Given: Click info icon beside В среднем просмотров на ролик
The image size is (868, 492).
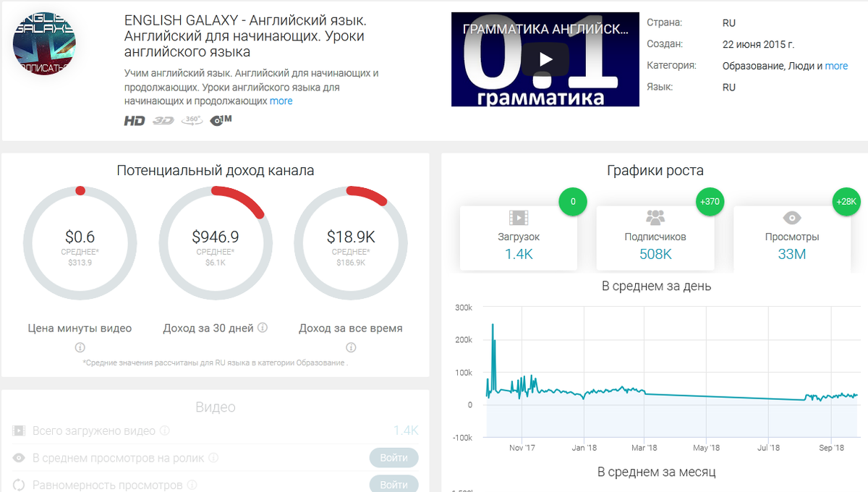Looking at the screenshot, I should (x=213, y=458).
